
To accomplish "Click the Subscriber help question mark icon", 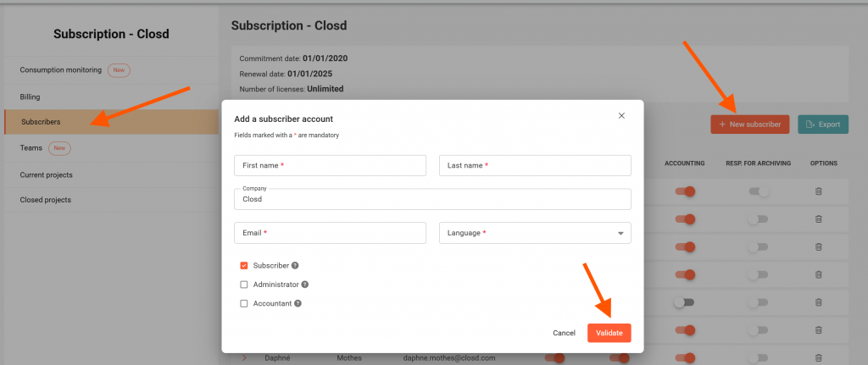I will [x=295, y=265].
